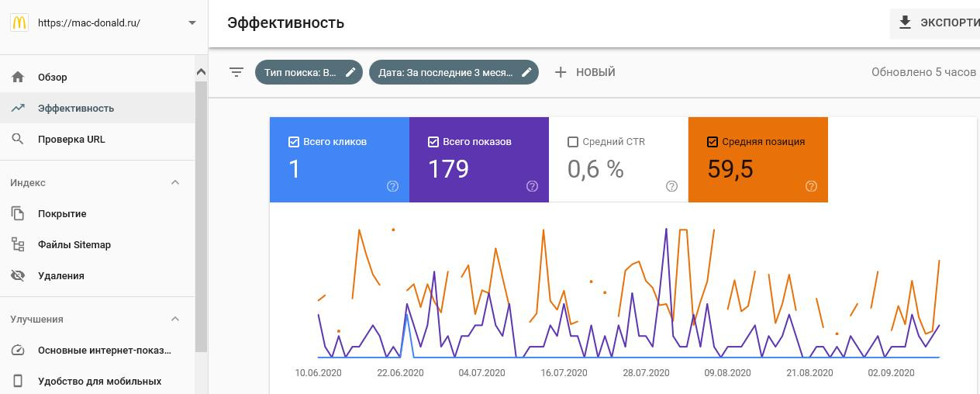Click help icon in average position card

click(x=811, y=186)
